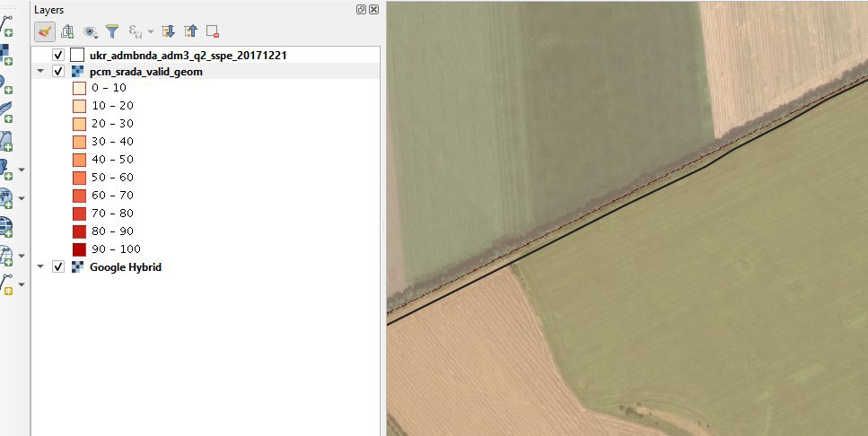This screenshot has width=868, height=436.
Task: Click the 50 - 60 color swatch
Action: tap(79, 178)
